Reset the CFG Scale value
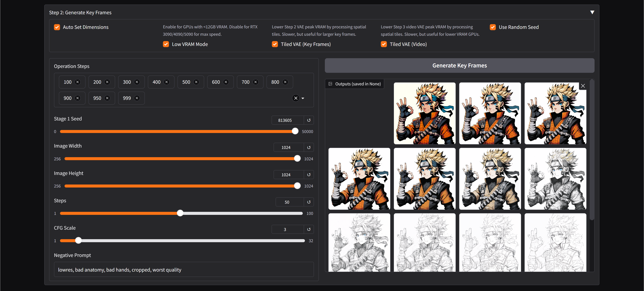 [x=309, y=229]
